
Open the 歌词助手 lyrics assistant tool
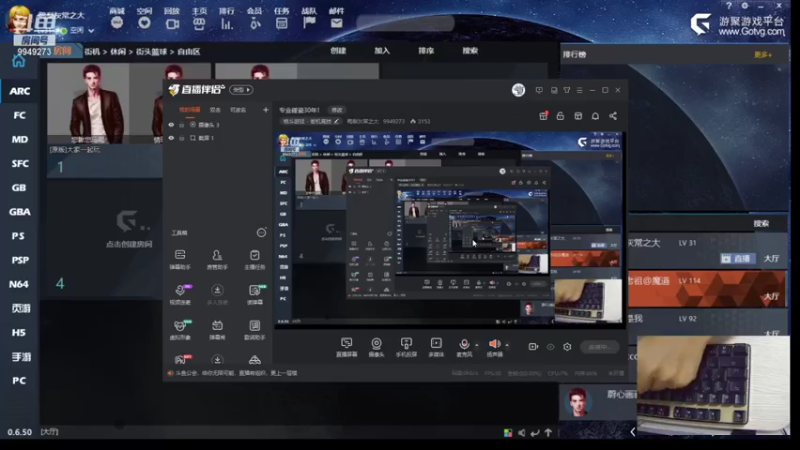pyautogui.click(x=255, y=330)
